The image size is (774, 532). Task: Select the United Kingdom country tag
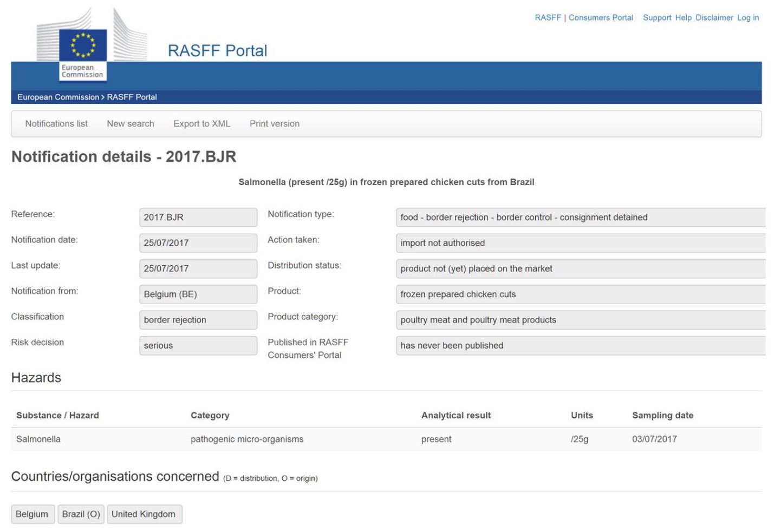[x=144, y=514]
